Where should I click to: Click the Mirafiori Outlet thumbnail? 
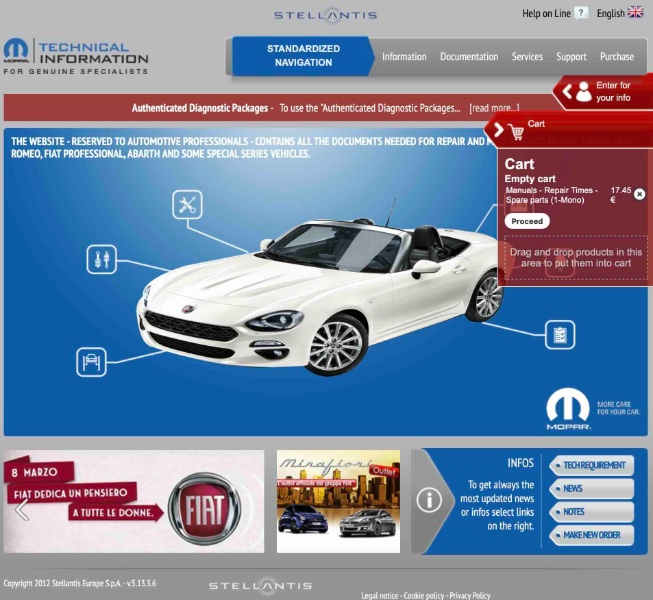(338, 501)
